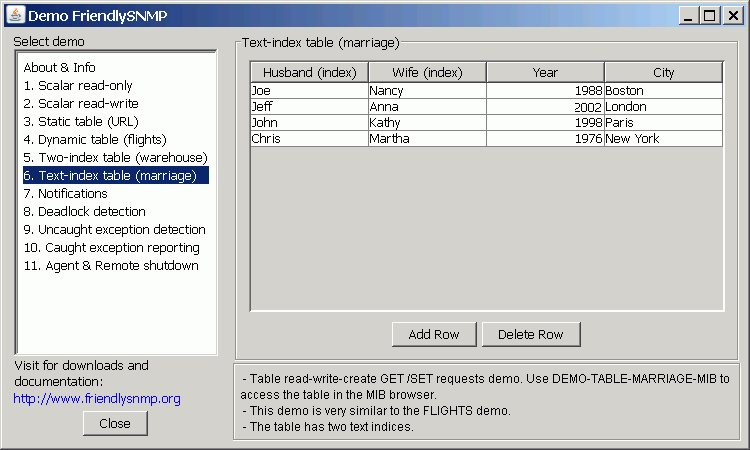This screenshot has width=750, height=450.
Task: Choose 9. Uncaught exception detection
Action: coord(116,230)
